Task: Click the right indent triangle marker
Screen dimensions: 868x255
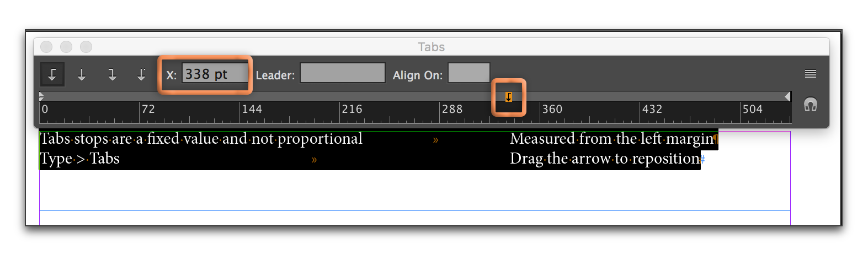Action: (787, 96)
